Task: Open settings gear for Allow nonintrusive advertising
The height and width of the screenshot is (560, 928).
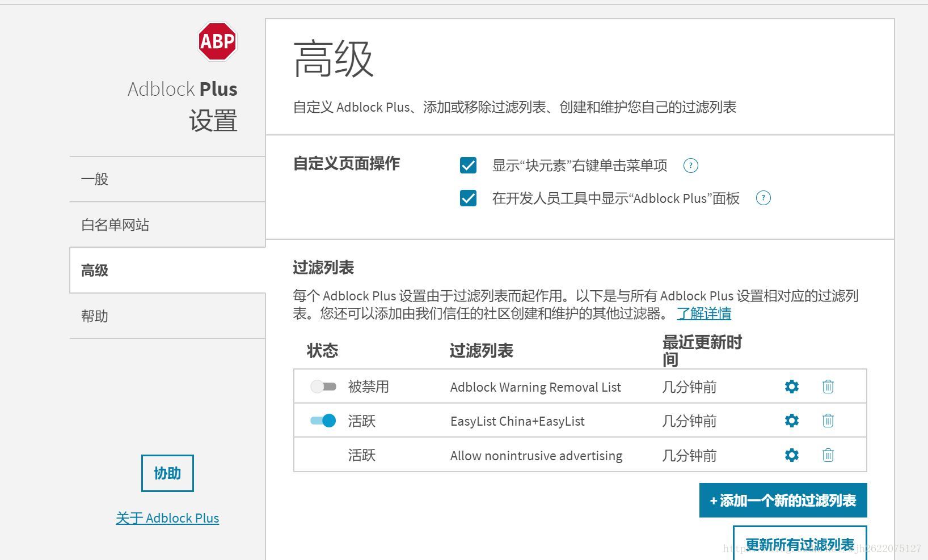Action: tap(792, 455)
